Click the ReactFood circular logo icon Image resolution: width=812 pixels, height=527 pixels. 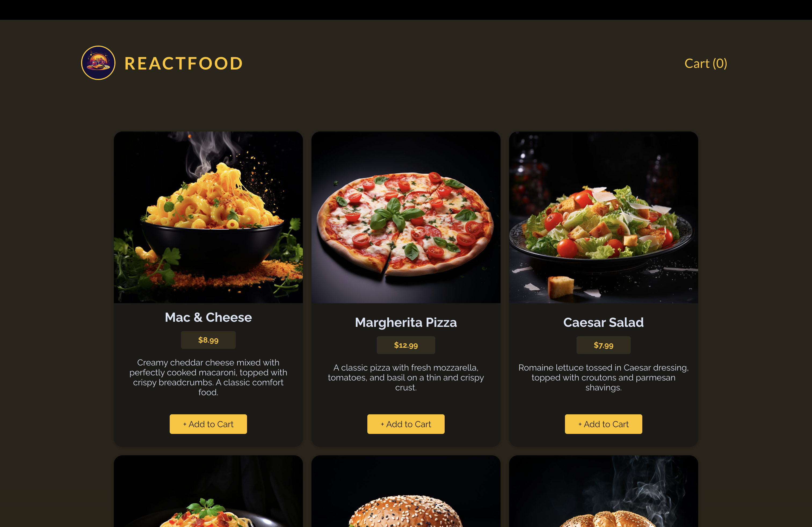pos(98,63)
